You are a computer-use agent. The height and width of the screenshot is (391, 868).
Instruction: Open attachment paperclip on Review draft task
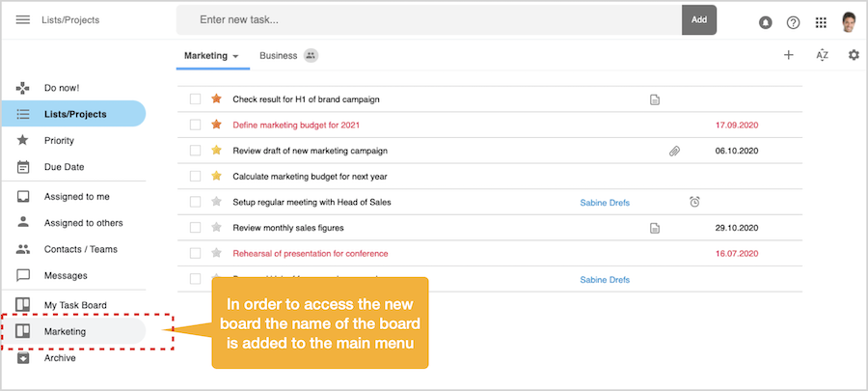[674, 151]
